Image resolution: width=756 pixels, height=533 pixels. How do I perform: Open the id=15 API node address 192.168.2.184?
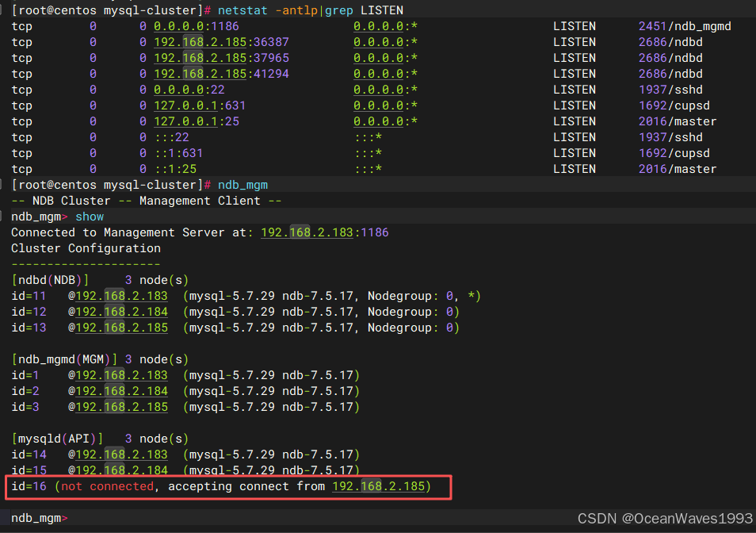pos(121,470)
